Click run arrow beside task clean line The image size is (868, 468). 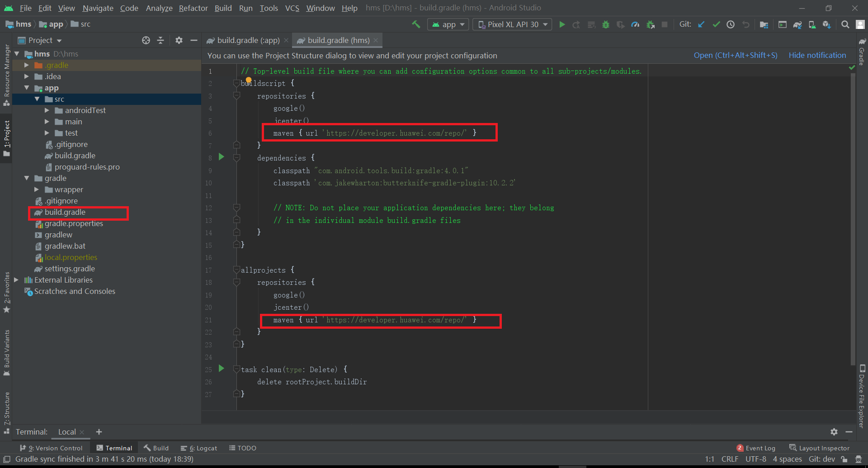coord(222,369)
